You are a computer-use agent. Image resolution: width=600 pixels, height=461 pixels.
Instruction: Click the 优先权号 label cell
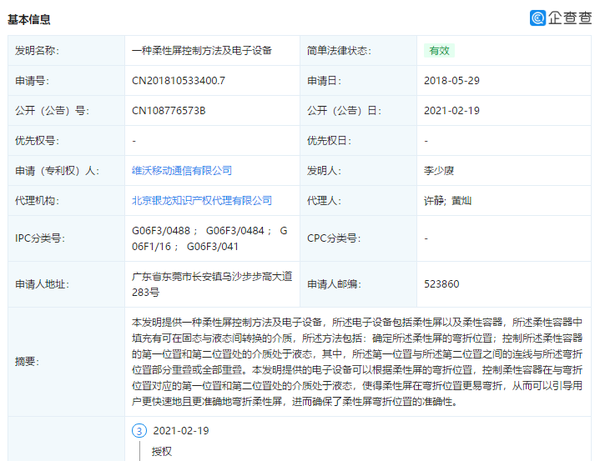click(66, 140)
